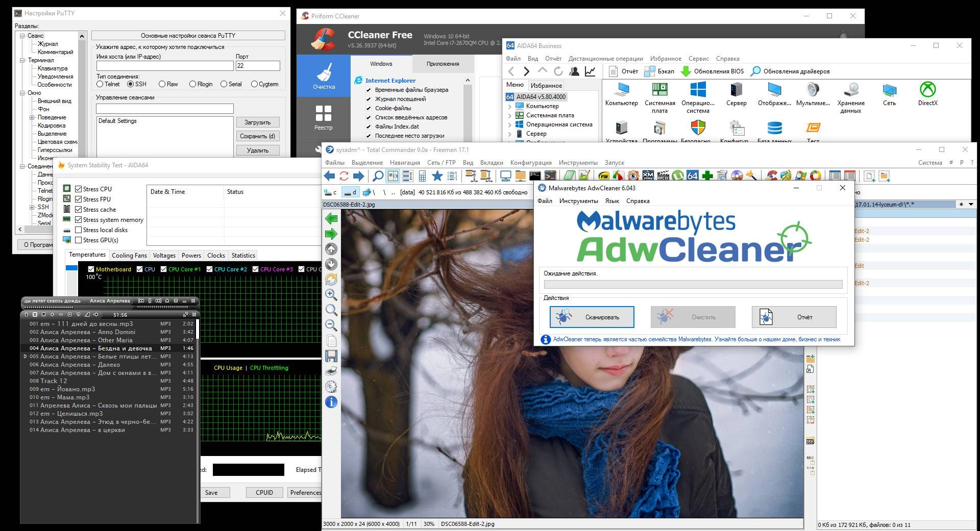
Task: Switch to the Statistics tab in Stability Test
Action: tap(243, 256)
